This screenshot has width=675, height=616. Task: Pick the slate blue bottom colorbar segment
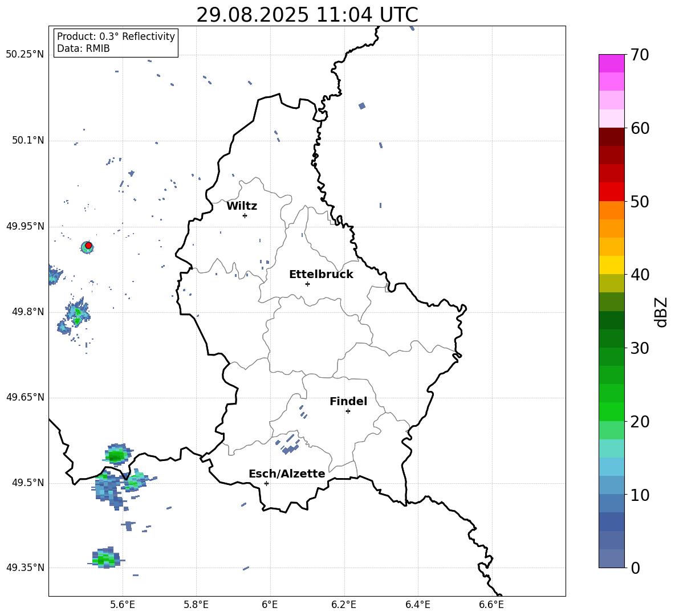[612, 558]
